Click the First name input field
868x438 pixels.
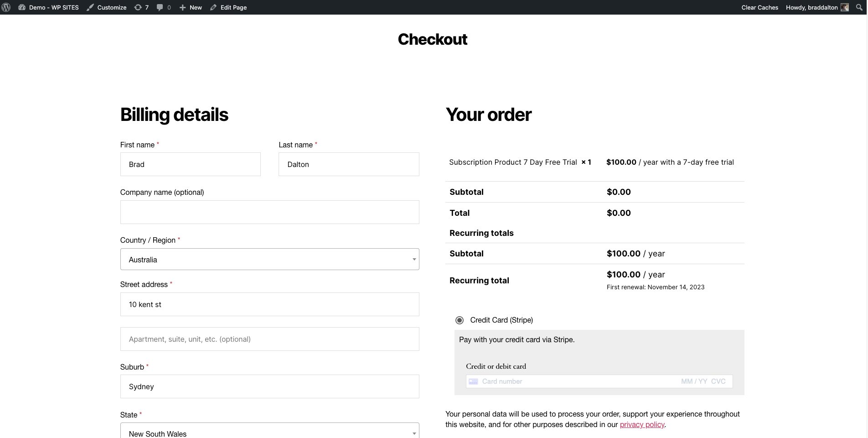(190, 165)
